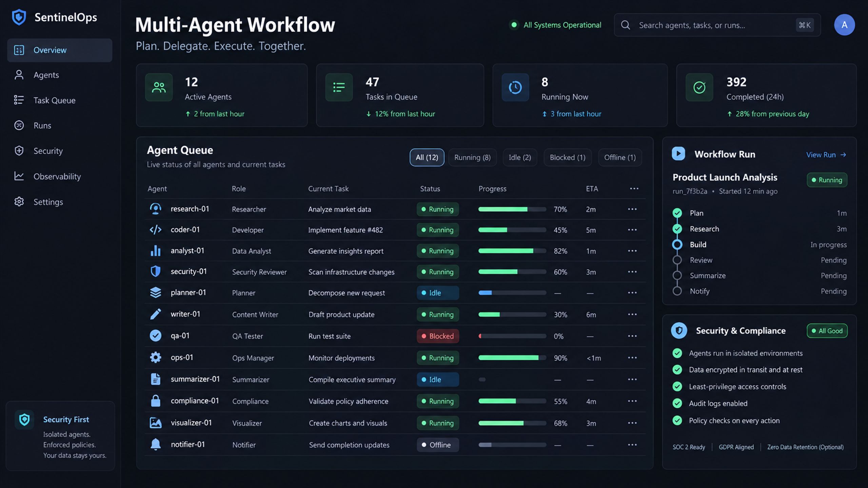Click the analyst-01 bar chart icon

pos(155,251)
